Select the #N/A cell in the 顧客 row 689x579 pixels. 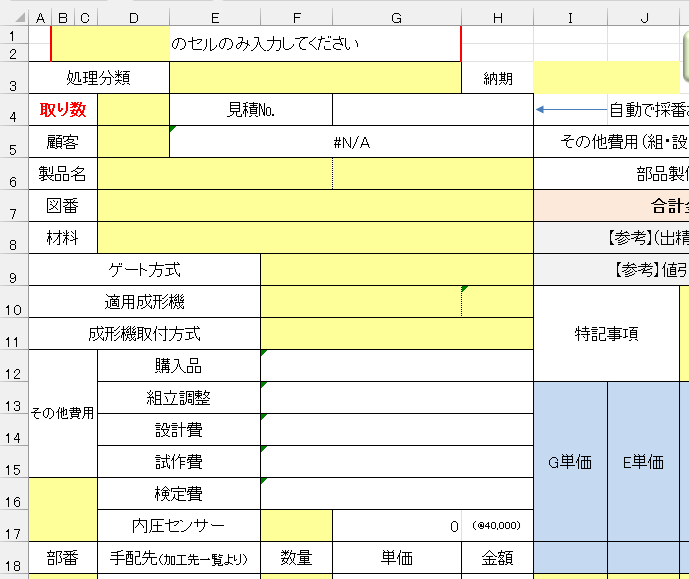(351, 142)
